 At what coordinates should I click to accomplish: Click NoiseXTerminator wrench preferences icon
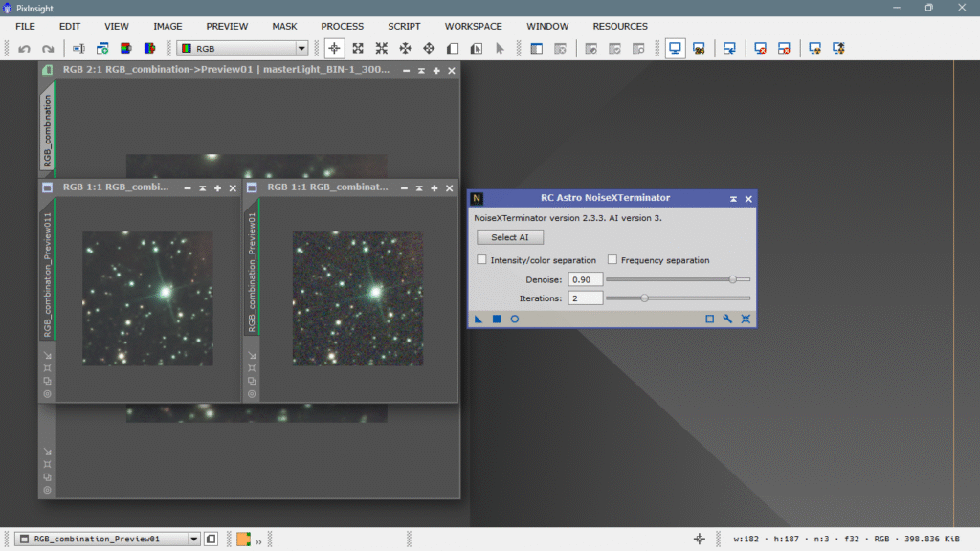727,320
